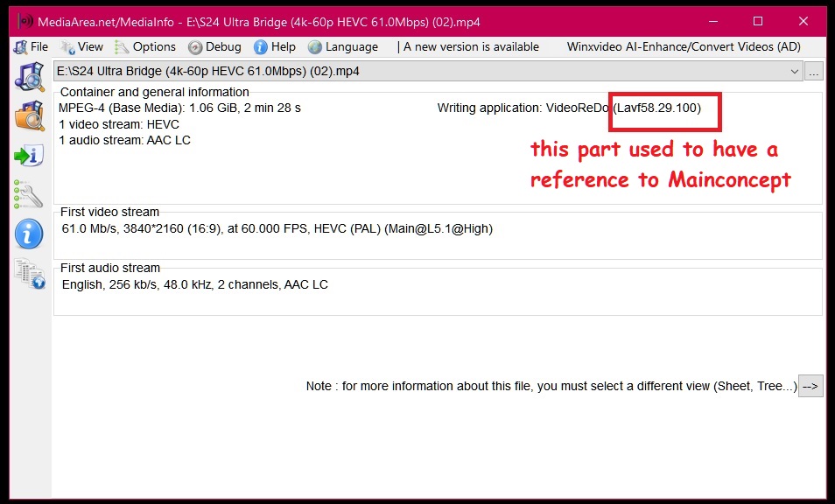Click the '61.0 Mb/s, 3840*2160' video stream line
Image resolution: width=835 pixels, height=504 pixels.
point(277,229)
